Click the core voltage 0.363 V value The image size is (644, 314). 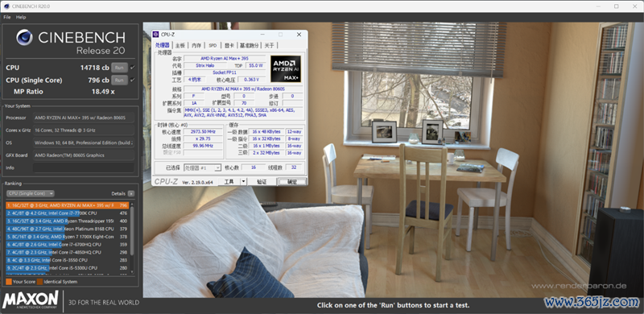[251, 80]
